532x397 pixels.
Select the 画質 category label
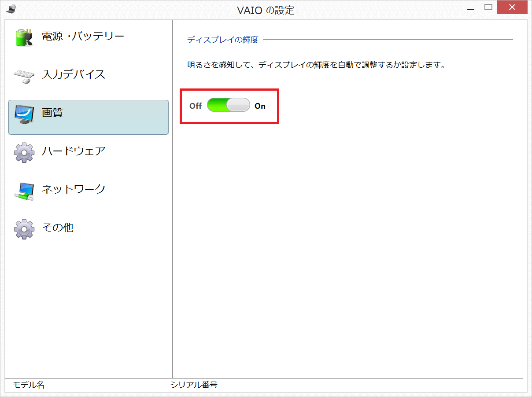[x=52, y=113]
